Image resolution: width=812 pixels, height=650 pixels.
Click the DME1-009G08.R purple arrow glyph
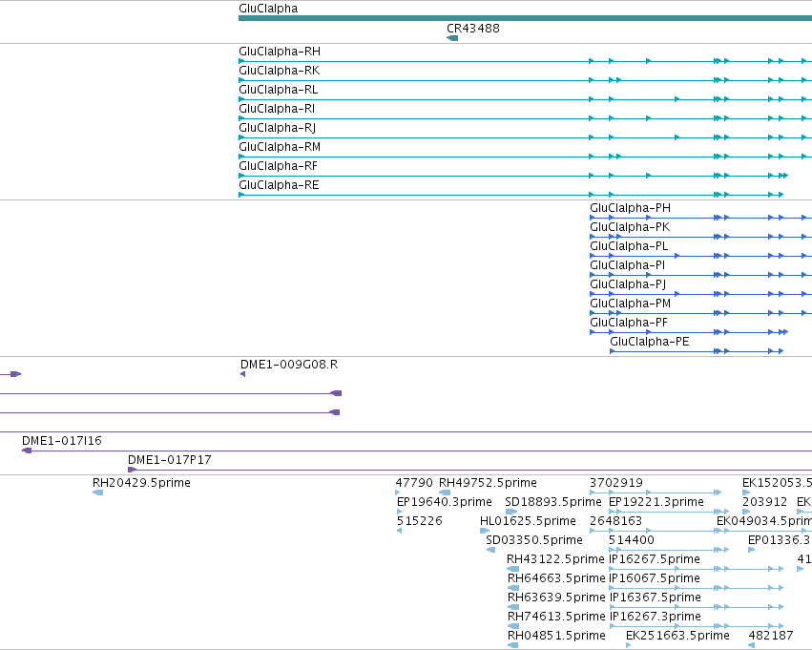(x=243, y=374)
